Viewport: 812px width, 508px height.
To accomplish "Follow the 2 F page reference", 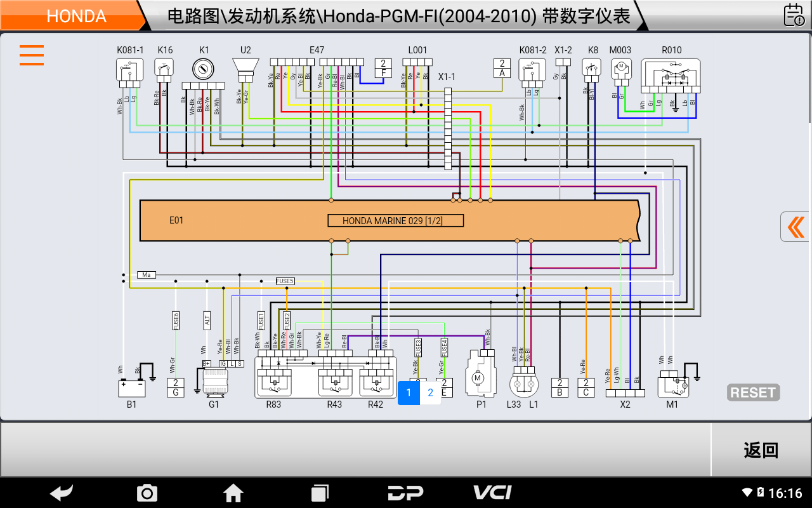I will [x=383, y=68].
